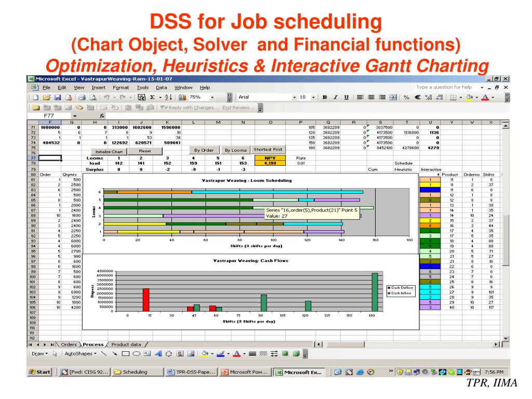
Task: Apply red Font Color from formatting toolbar
Action: [x=486, y=97]
